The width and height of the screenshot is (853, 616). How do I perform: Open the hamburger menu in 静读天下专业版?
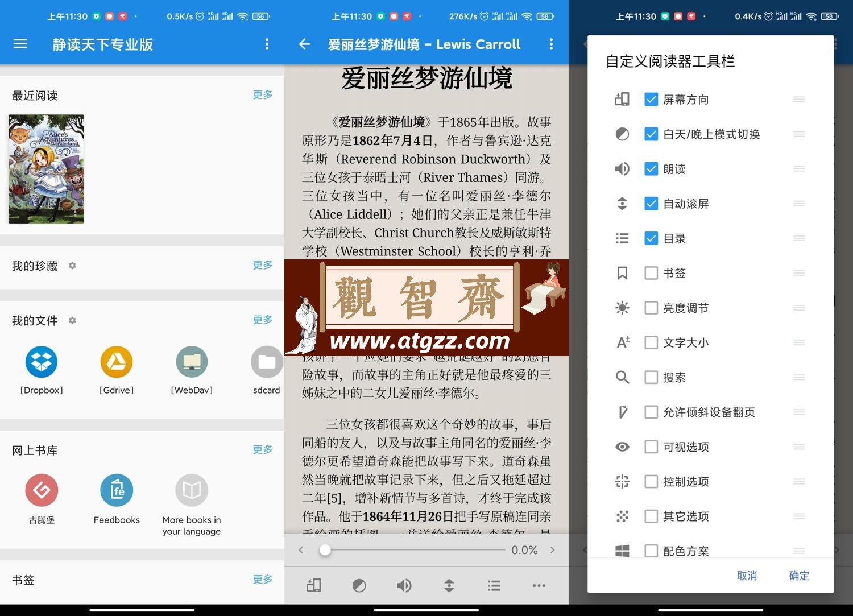point(20,44)
